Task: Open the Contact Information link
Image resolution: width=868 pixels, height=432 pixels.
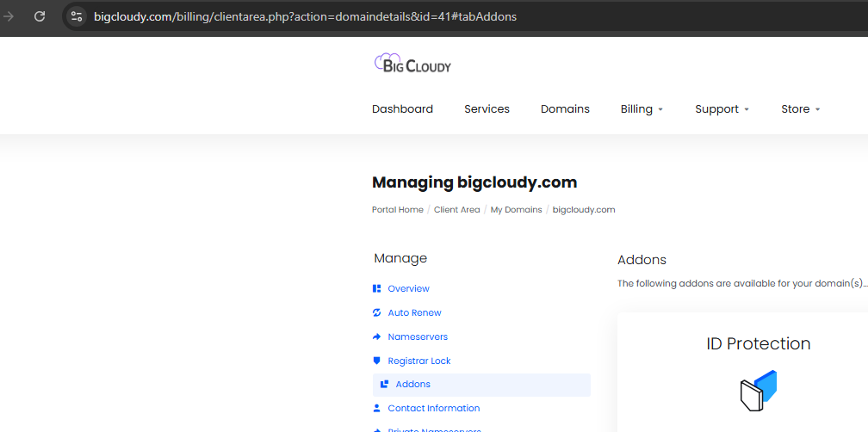Action: pos(434,408)
